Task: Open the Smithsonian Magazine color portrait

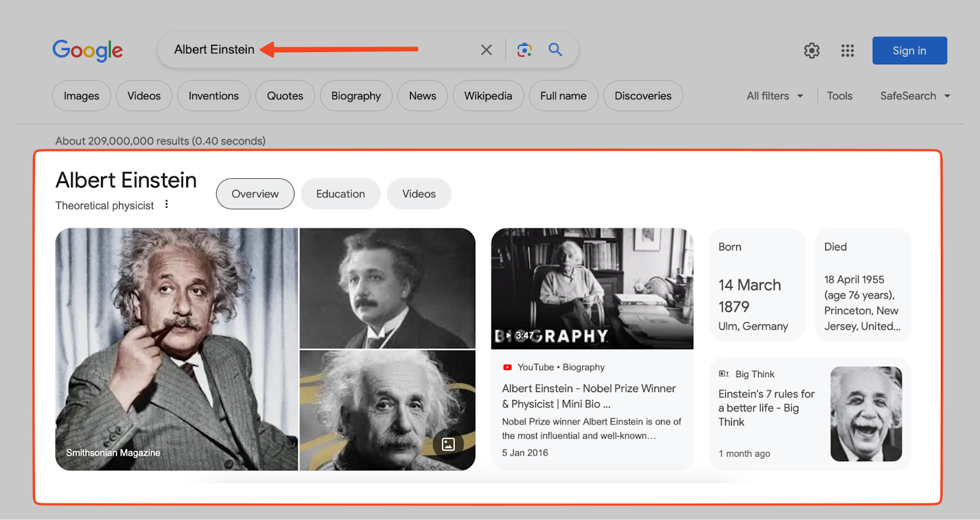Action: 176,349
